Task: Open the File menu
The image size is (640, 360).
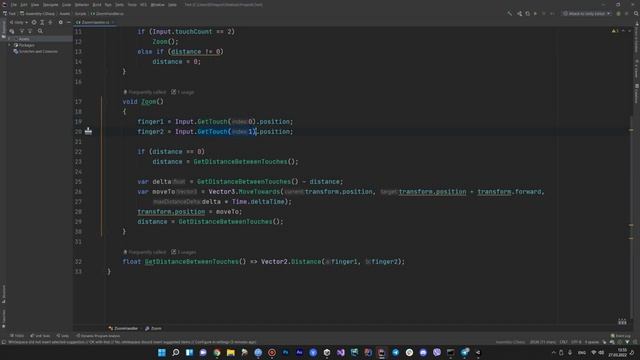Action: [x=14, y=4]
